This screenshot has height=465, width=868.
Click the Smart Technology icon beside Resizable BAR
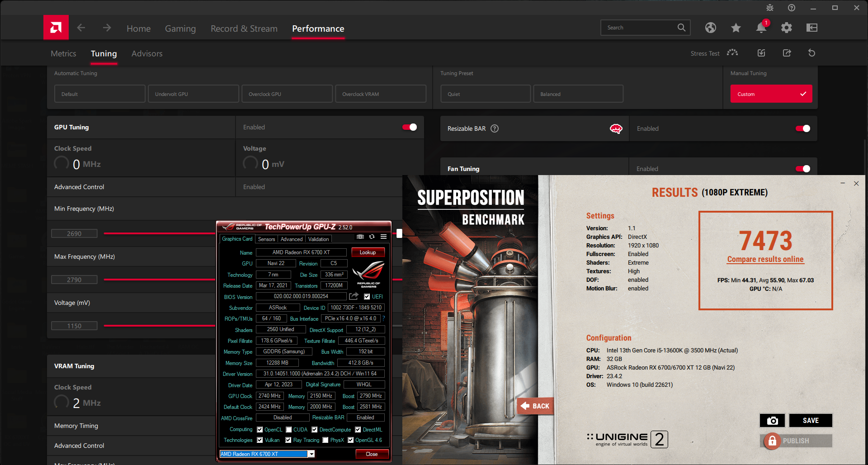tap(616, 129)
